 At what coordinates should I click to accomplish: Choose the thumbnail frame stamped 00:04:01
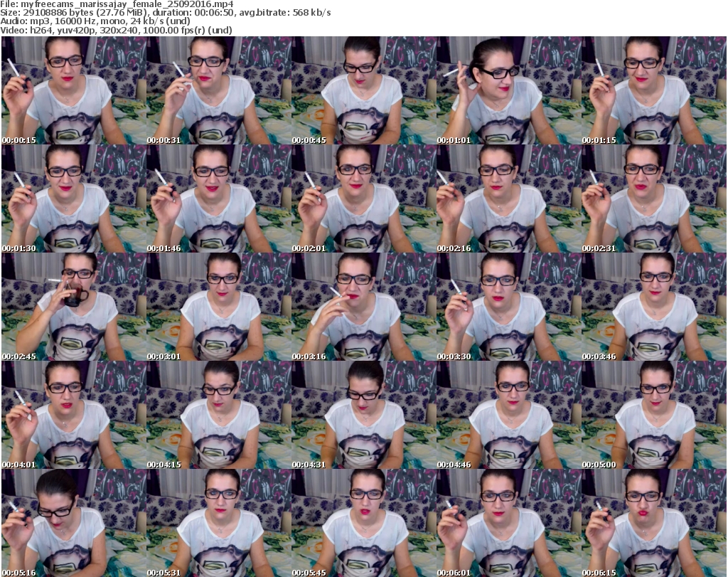(74, 415)
